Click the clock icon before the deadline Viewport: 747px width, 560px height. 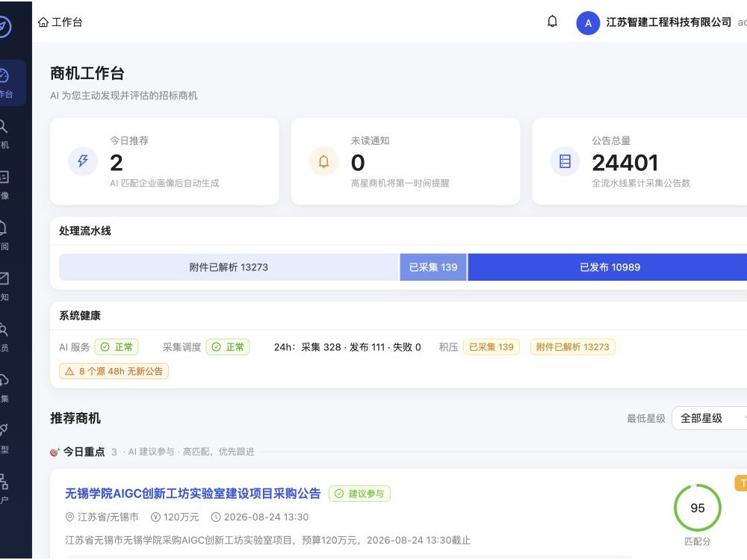click(216, 517)
